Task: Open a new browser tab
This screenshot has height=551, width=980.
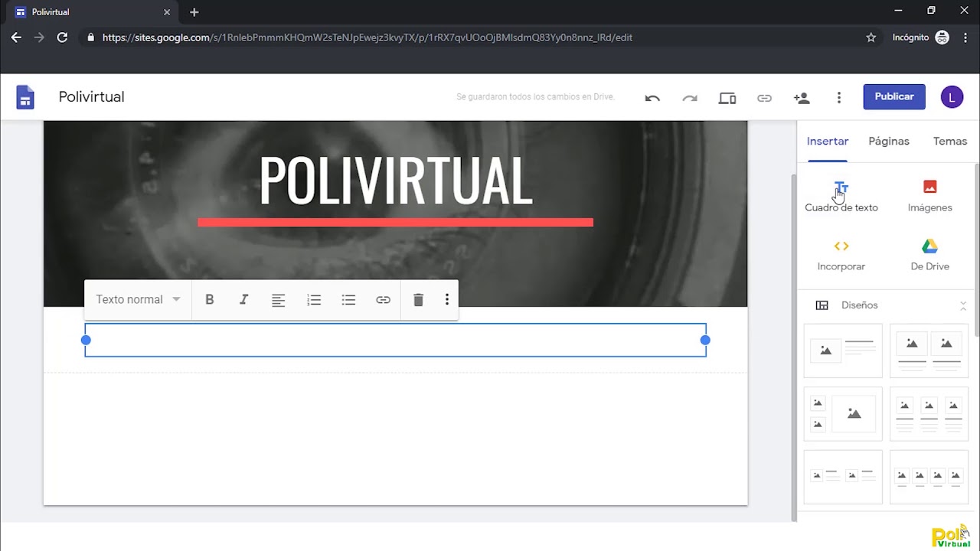Action: point(194,12)
